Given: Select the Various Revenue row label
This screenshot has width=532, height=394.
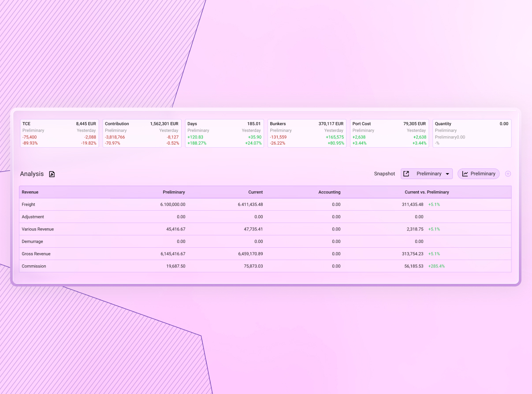Looking at the screenshot, I should [38, 229].
